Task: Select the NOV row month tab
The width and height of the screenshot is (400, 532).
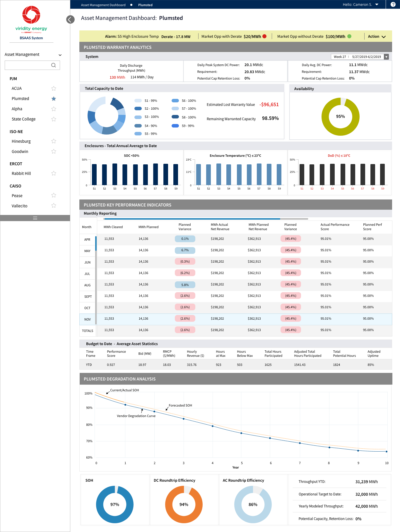Action: click(x=88, y=319)
